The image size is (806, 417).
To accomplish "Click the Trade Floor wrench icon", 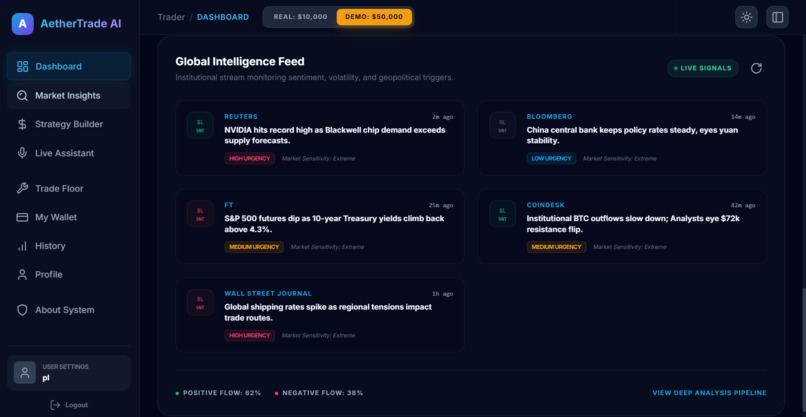I will [x=22, y=188].
